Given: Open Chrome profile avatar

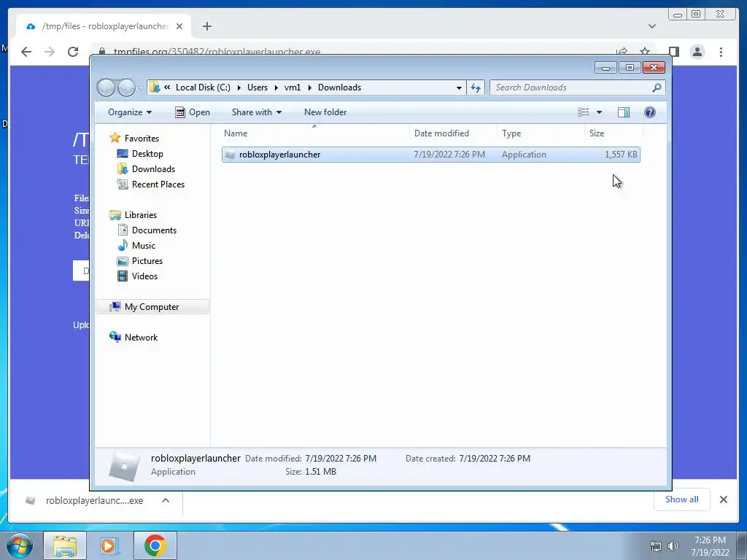Looking at the screenshot, I should click(x=697, y=52).
